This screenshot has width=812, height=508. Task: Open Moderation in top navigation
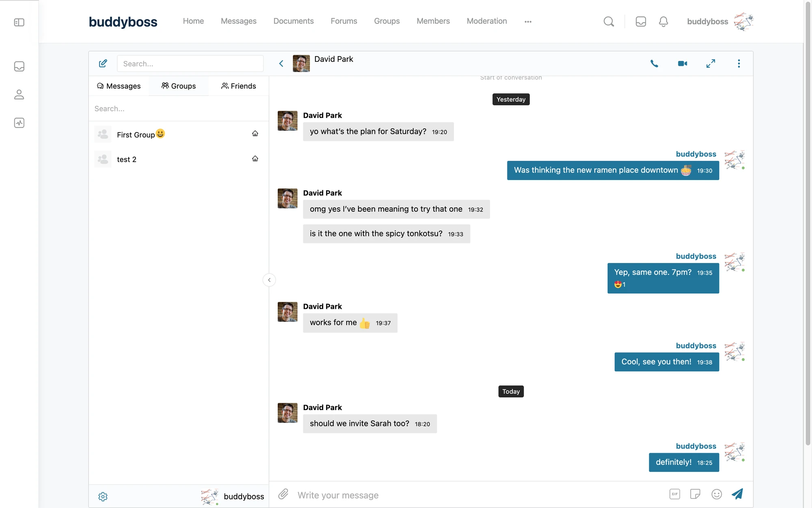487,21
